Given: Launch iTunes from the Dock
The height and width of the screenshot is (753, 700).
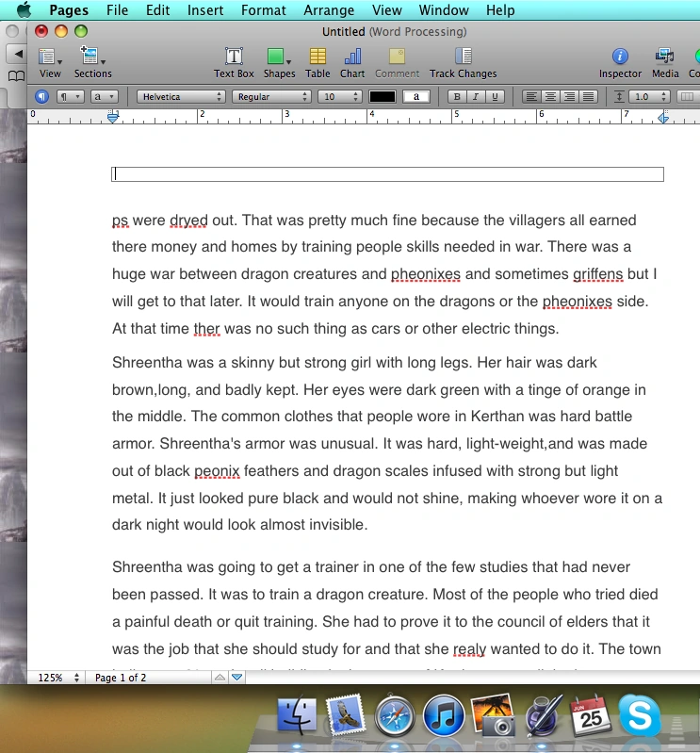Looking at the screenshot, I should pos(444,715).
